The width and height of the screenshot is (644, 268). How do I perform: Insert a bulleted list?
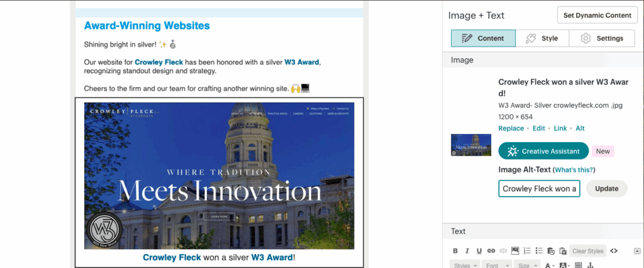539,251
